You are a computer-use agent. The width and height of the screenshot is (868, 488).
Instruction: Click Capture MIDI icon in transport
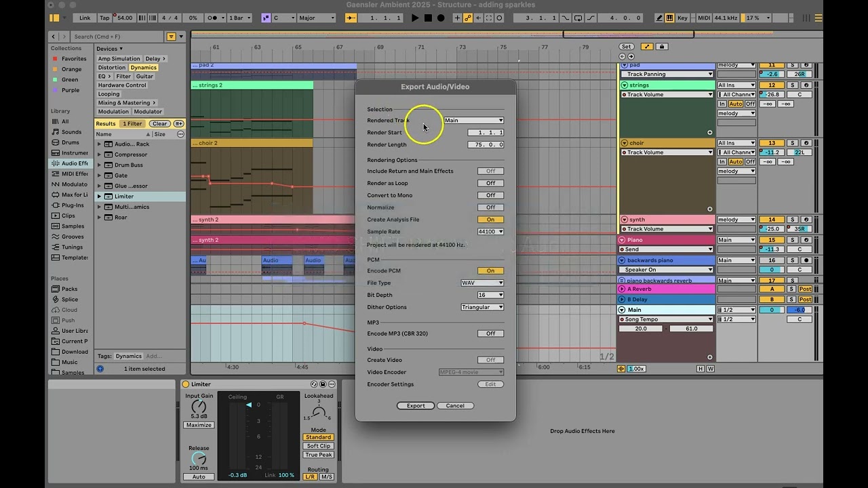tap(489, 18)
